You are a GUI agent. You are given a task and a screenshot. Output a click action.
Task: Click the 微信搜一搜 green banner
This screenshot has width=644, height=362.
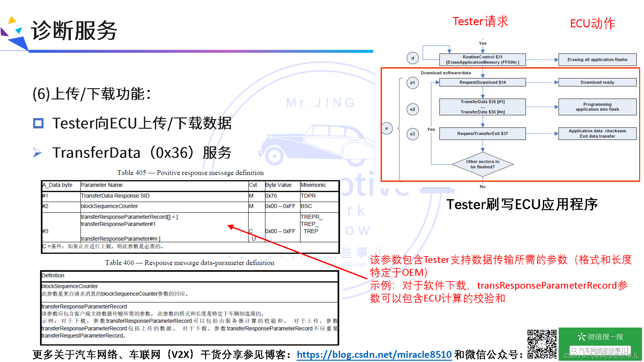(x=600, y=337)
